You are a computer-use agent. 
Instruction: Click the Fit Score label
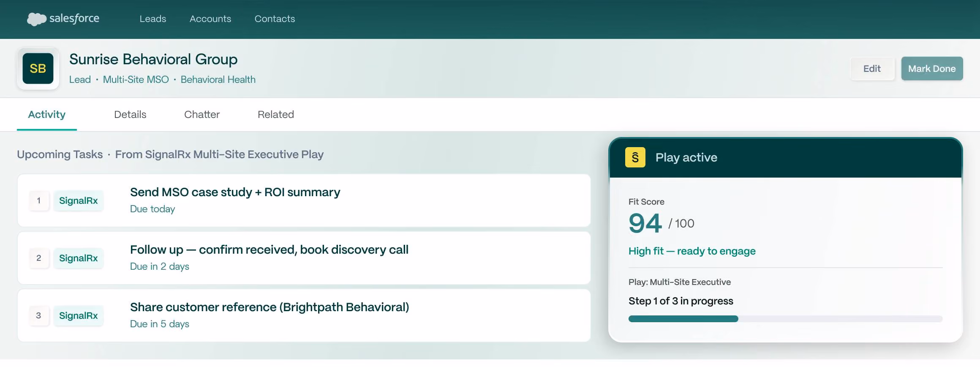(x=646, y=202)
